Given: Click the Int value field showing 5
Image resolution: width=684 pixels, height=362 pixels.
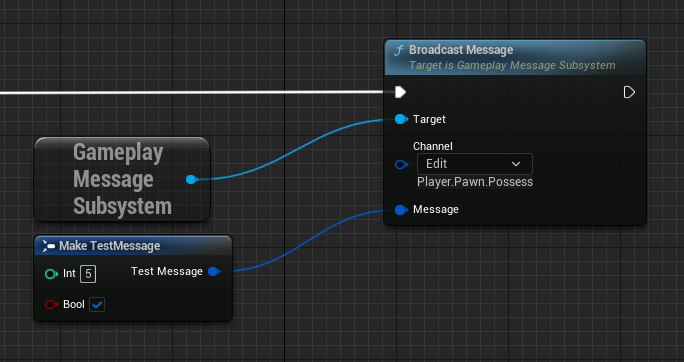Looking at the screenshot, I should pos(88,274).
